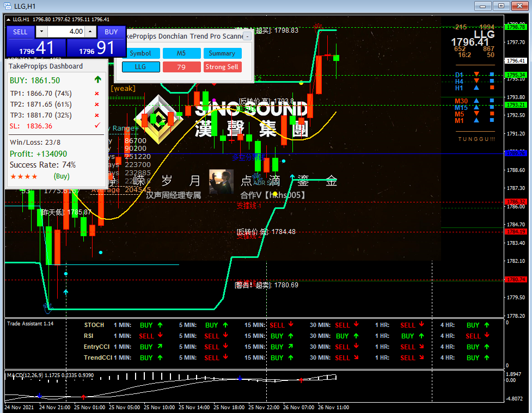Click the RSI 1 MIN SELL arrow
This screenshot has width=532, height=413.
pyautogui.click(x=160, y=335)
